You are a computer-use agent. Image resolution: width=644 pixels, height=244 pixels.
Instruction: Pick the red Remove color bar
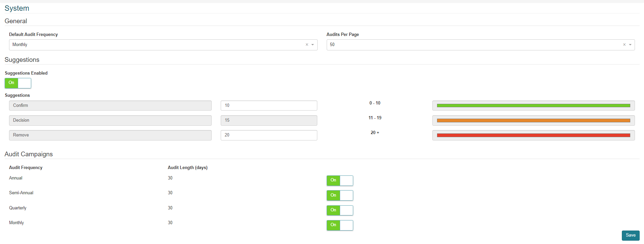[533, 135]
